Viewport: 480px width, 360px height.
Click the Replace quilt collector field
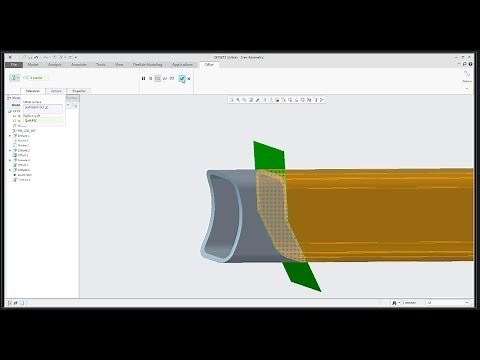click(x=43, y=120)
